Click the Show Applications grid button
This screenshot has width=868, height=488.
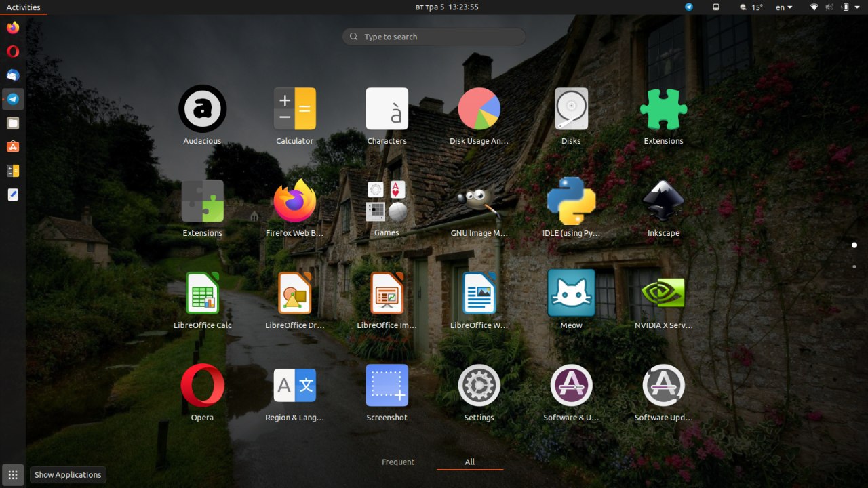13,474
